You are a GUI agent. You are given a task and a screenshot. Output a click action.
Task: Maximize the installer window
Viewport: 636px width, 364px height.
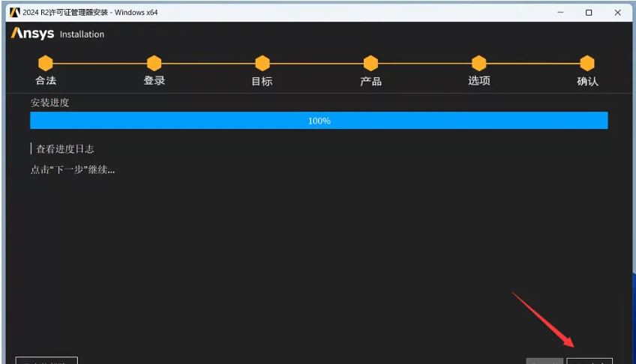[x=589, y=12]
